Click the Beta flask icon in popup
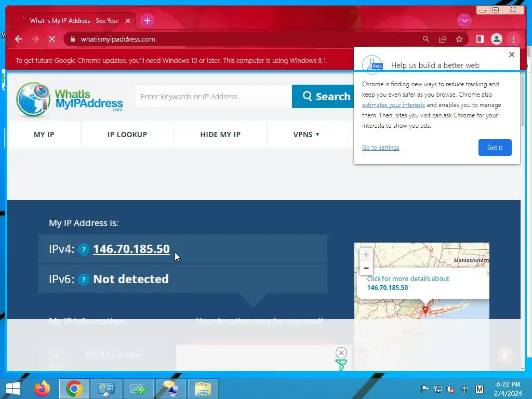Screen dimensions: 532x399 click(372, 64)
